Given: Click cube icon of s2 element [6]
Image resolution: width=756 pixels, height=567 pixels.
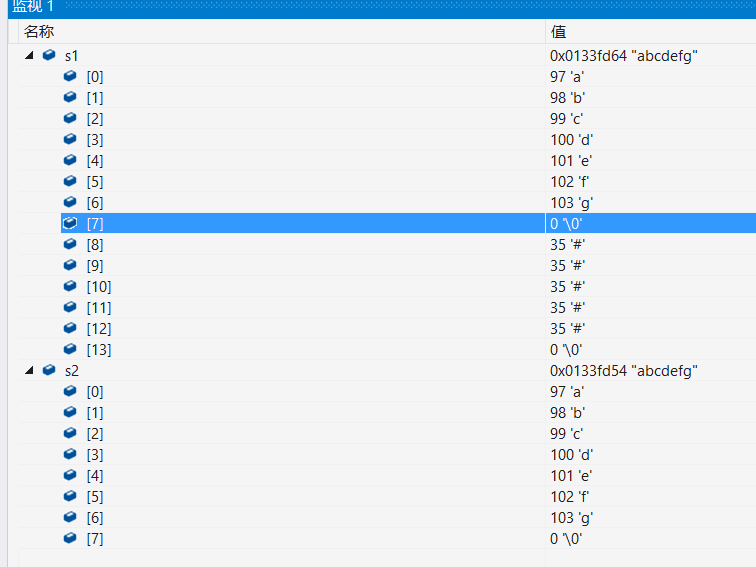Looking at the screenshot, I should [70, 517].
